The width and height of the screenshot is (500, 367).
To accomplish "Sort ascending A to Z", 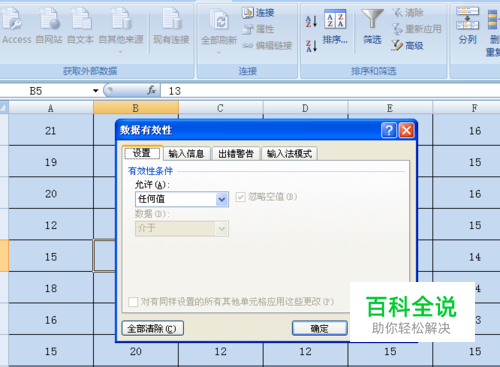I will [x=311, y=22].
